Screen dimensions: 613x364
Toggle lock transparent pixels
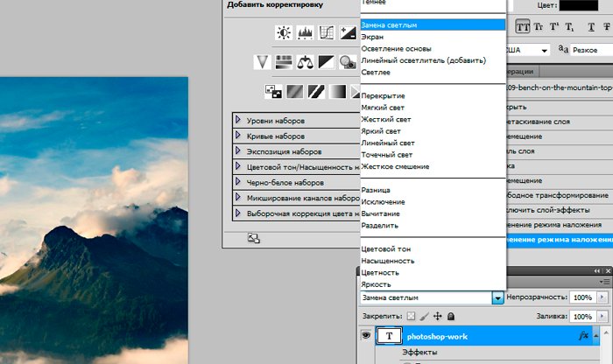411,316
